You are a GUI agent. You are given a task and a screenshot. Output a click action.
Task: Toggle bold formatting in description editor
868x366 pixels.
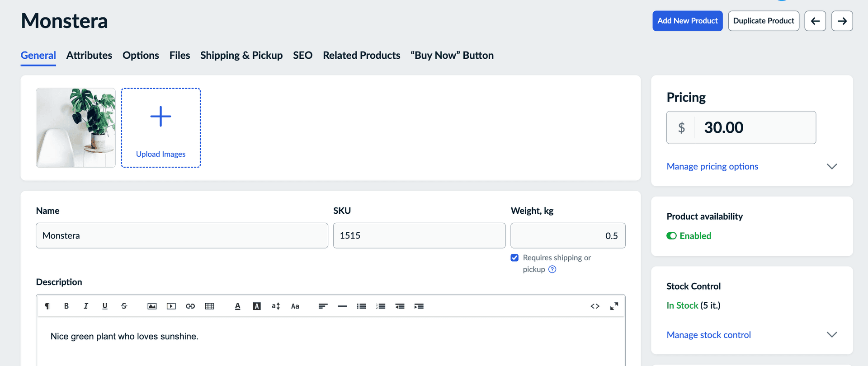pyautogui.click(x=66, y=306)
